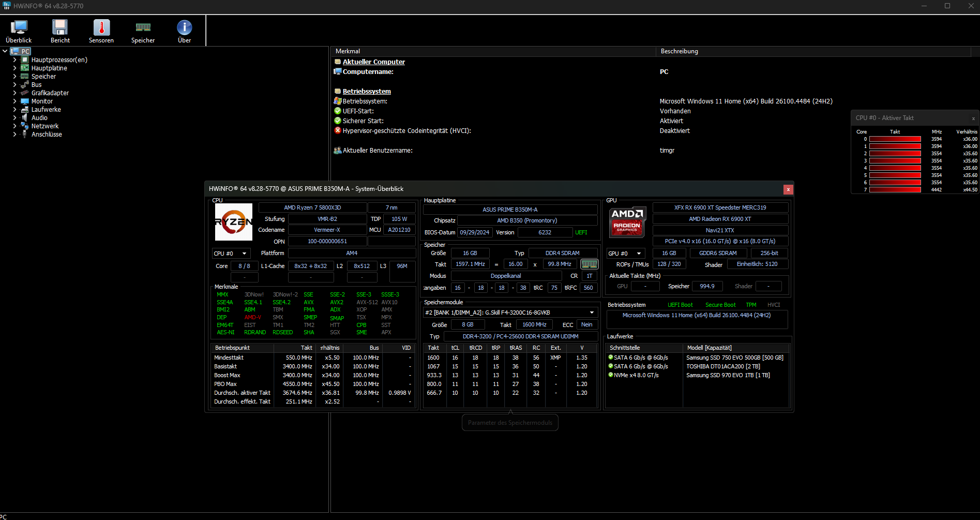Click the Core 7 frequency bar
The image size is (980, 520).
coord(895,190)
